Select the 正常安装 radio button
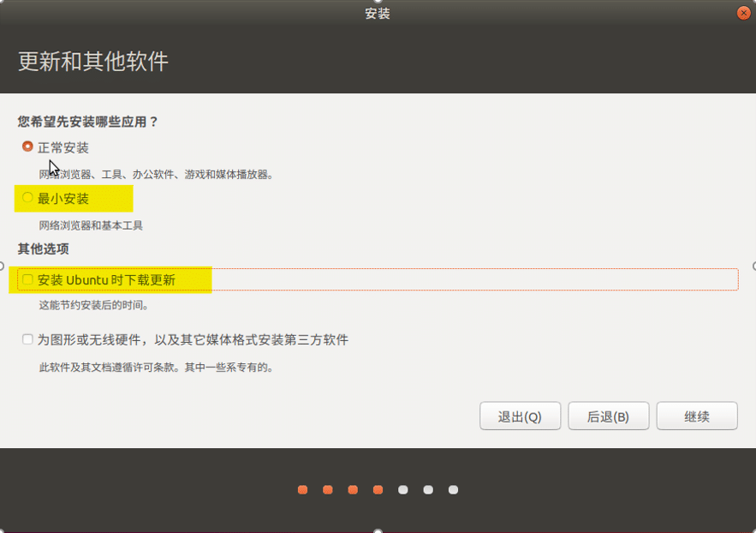The width and height of the screenshot is (756, 533). tap(28, 147)
